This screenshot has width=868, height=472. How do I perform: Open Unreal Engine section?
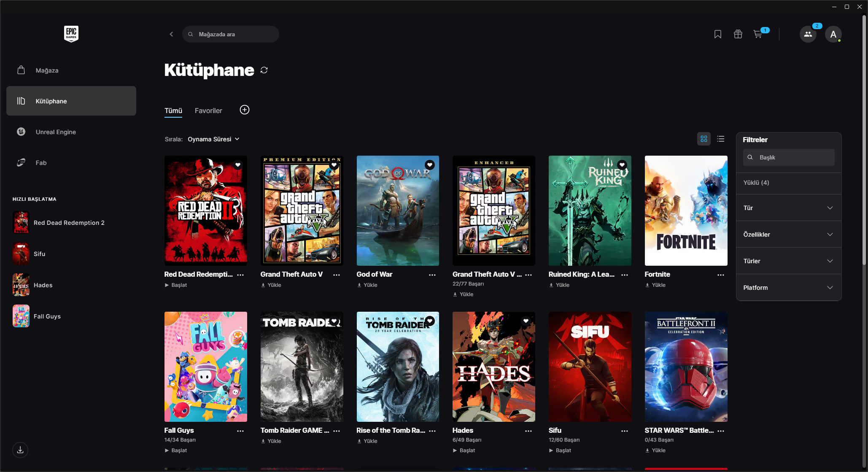pos(71,132)
